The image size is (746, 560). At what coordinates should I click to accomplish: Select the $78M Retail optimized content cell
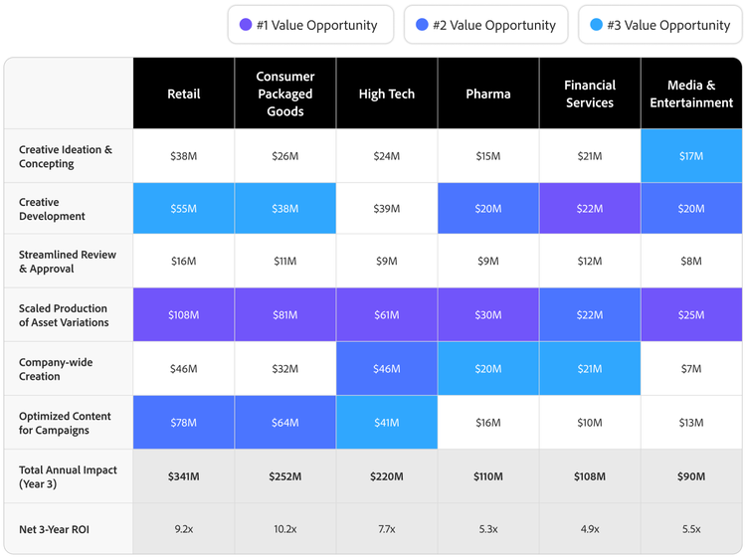point(184,423)
